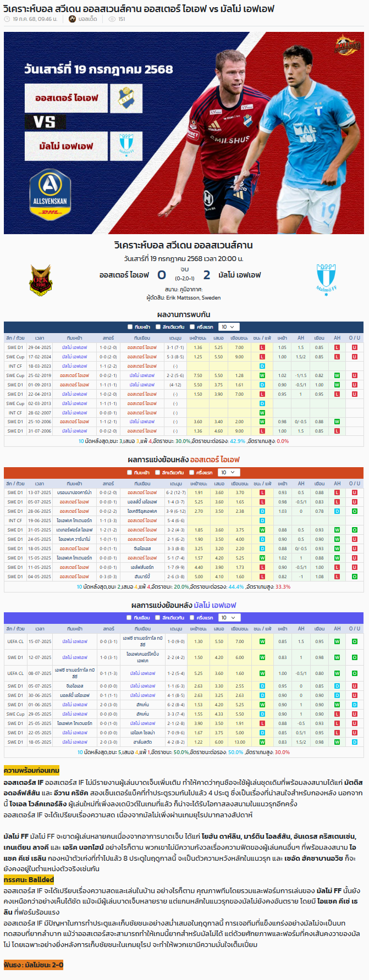Click the football author icon next to บอลเด็ด

coord(72,19)
